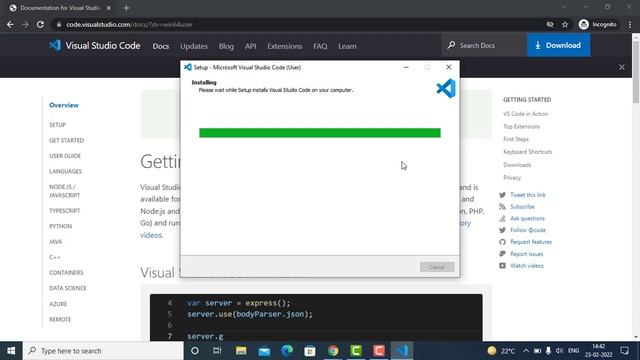This screenshot has height=360, width=640.
Task: Open API in site navigation
Action: click(x=251, y=46)
